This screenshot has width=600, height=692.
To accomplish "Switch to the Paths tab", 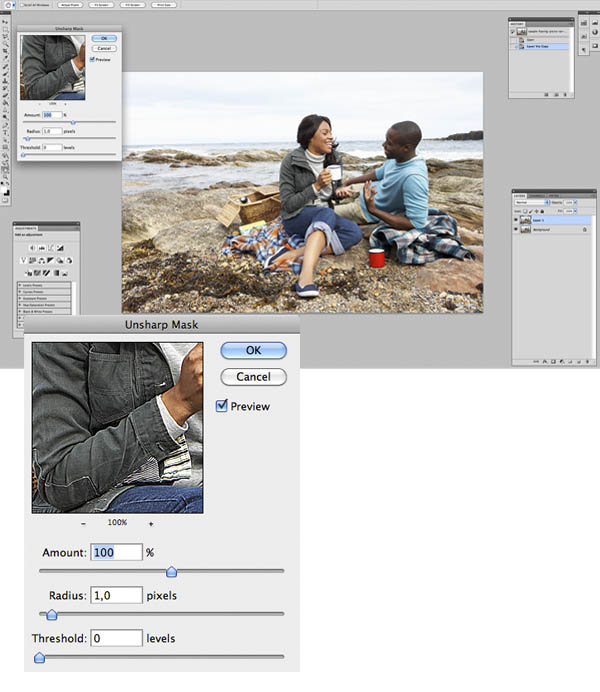I will click(x=554, y=196).
